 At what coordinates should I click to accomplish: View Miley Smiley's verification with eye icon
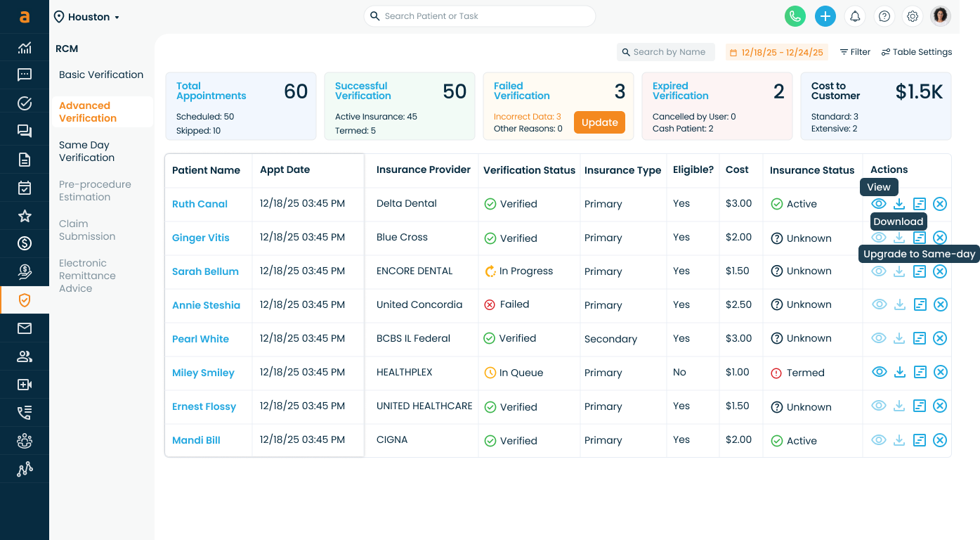(x=879, y=372)
